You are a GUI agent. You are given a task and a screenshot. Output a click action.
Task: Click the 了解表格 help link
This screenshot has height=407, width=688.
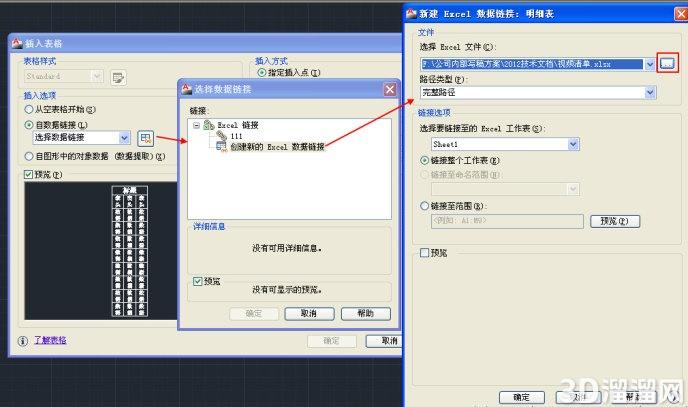(x=50, y=340)
